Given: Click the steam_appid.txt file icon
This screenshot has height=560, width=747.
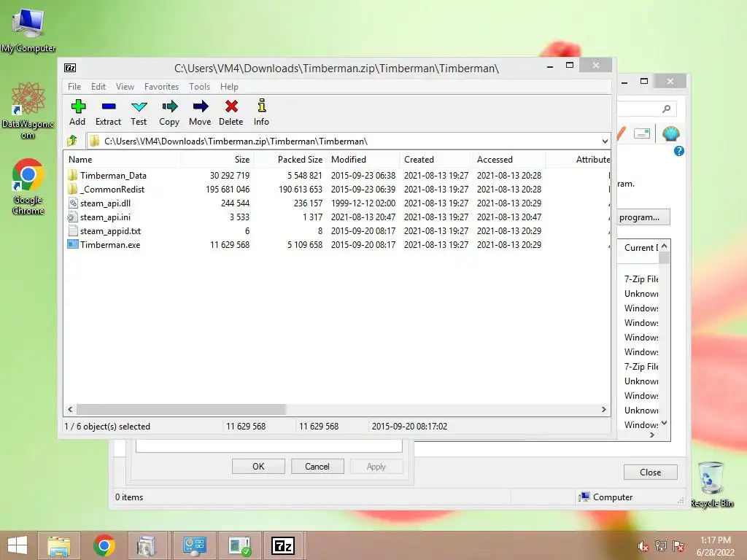Looking at the screenshot, I should tap(72, 231).
